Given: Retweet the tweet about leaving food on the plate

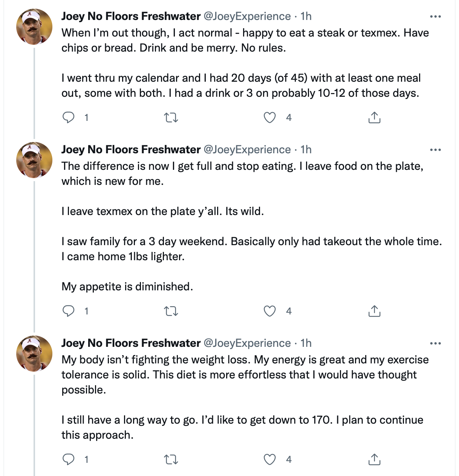Looking at the screenshot, I should [171, 311].
